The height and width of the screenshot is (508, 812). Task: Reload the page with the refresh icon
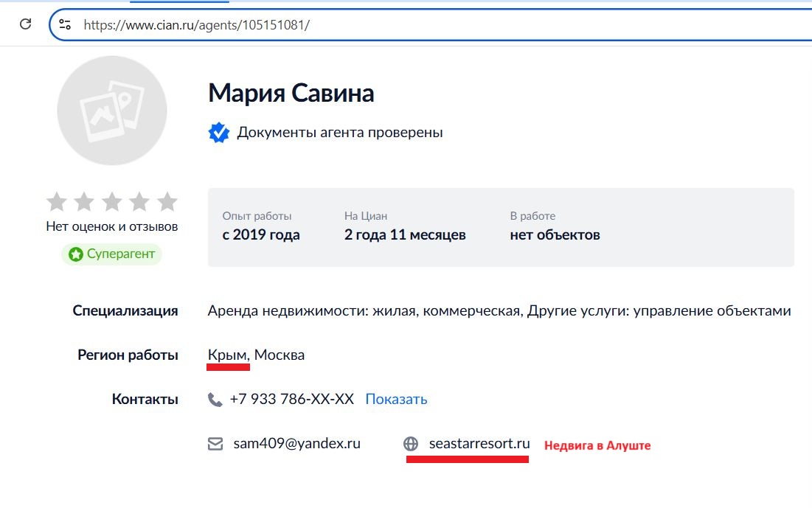(x=25, y=24)
